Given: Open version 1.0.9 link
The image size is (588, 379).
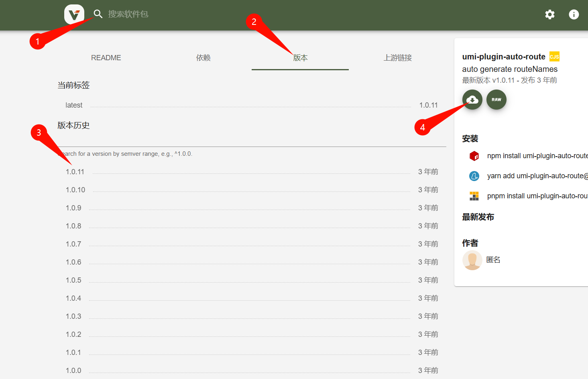Looking at the screenshot, I should coord(73,208).
